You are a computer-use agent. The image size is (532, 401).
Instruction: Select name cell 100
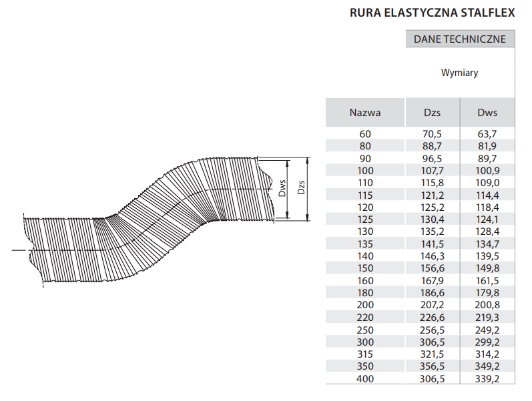coord(365,171)
